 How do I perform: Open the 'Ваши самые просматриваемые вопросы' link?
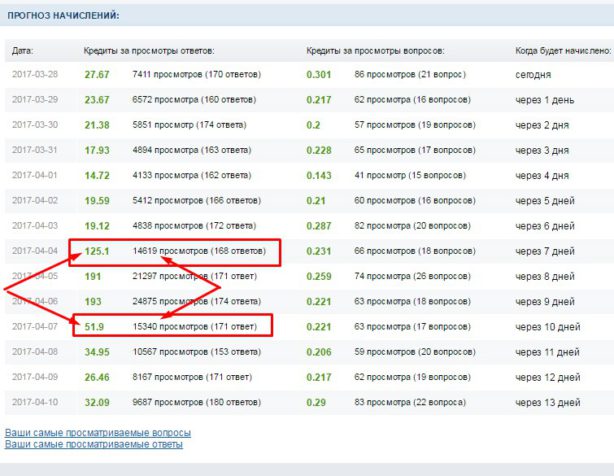[x=98, y=433]
